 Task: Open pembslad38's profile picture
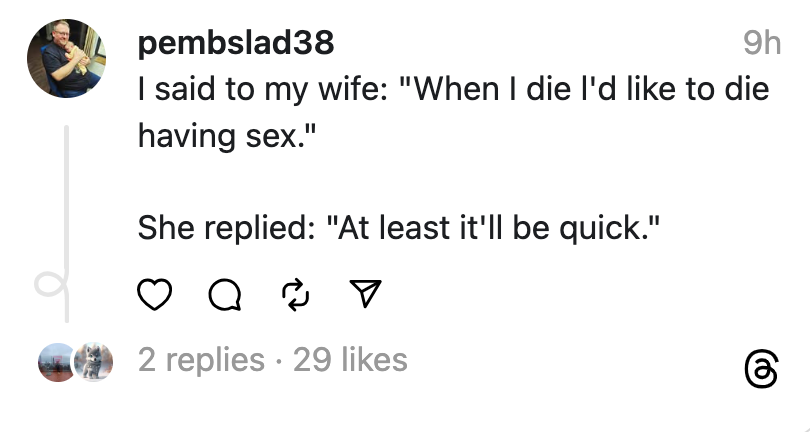click(66, 59)
